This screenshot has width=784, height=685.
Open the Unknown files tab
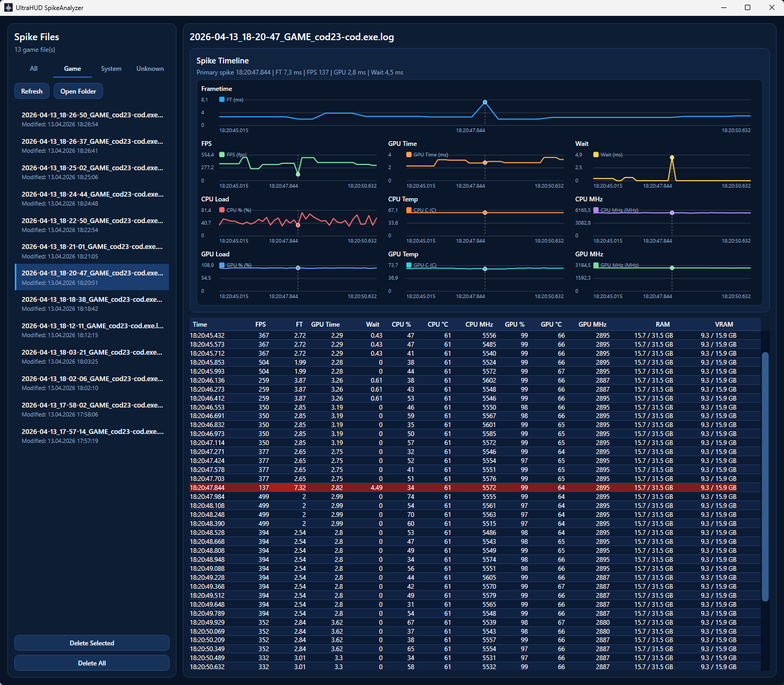pyautogui.click(x=150, y=69)
